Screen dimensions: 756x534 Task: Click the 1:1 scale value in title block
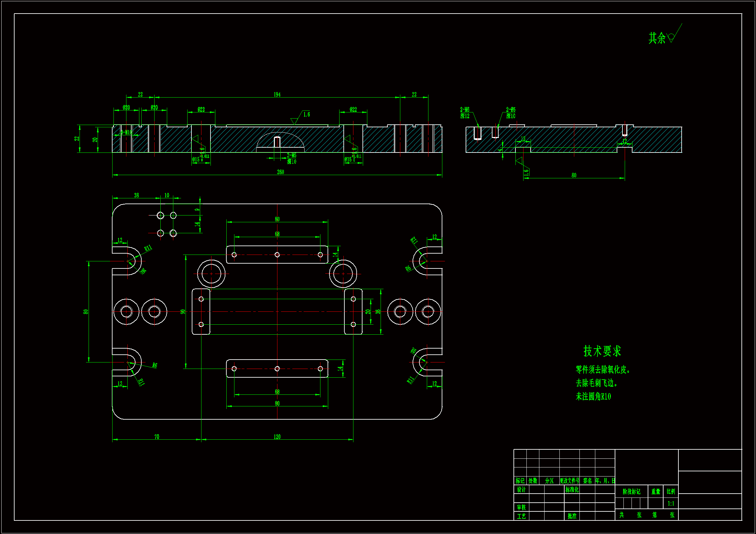coord(671,503)
